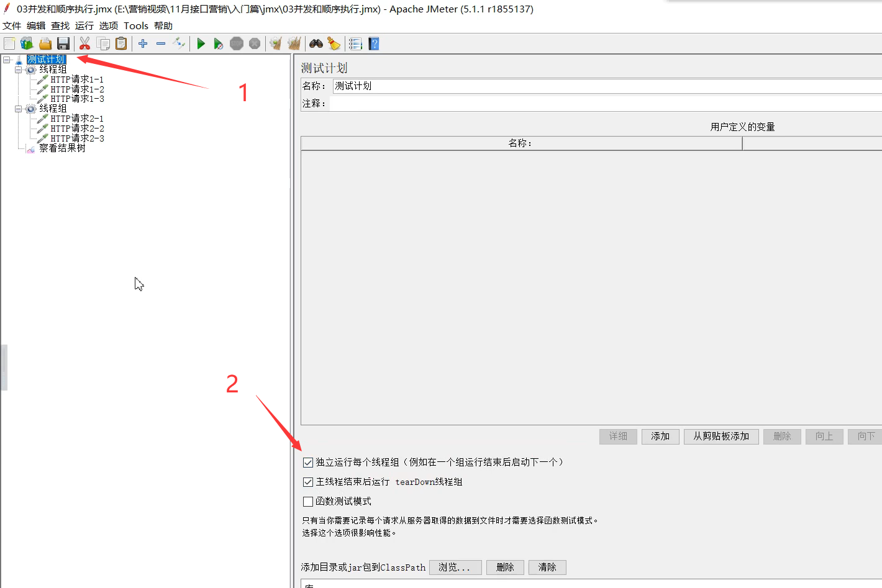Click the 注释 comment field
The height and width of the screenshot is (588, 882).
[605, 104]
